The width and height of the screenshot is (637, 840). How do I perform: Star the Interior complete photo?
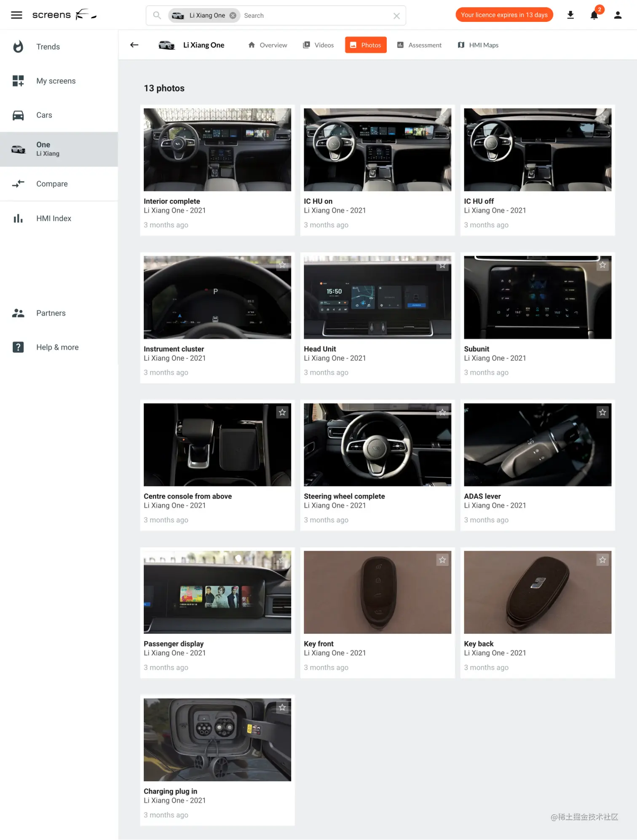coord(282,117)
